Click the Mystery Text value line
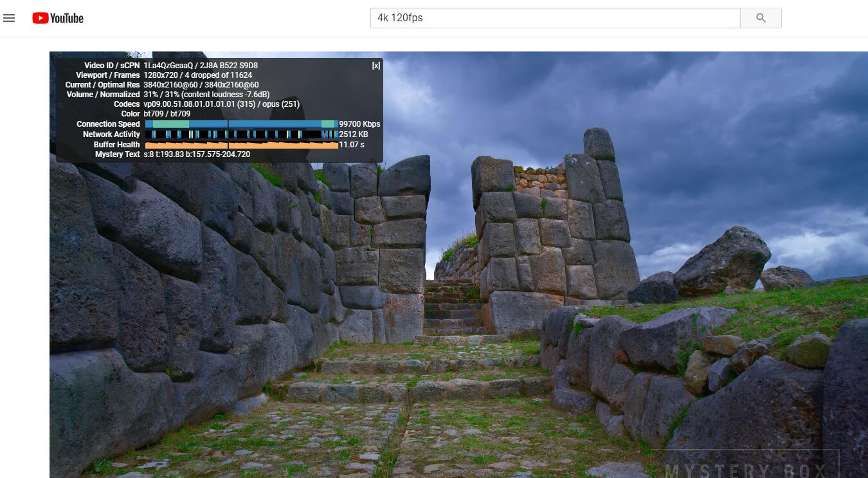868x478 pixels. [197, 154]
